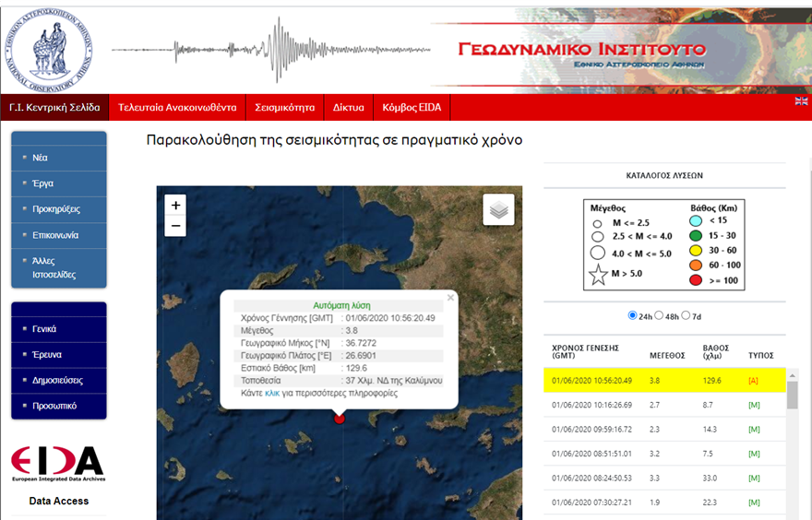This screenshot has height=520, width=812.
Task: Switch language via the UK flag icon
Action: click(801, 101)
